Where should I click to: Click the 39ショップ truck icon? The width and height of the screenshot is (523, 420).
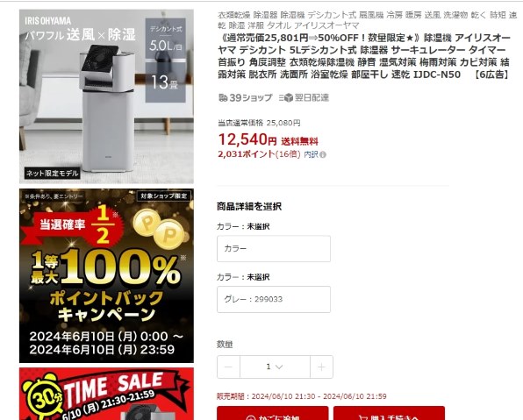click(223, 97)
